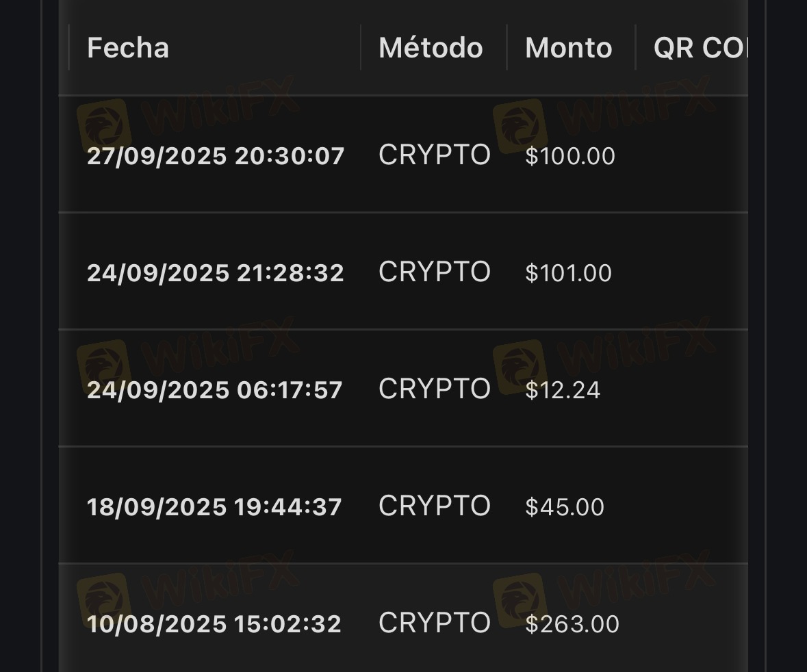Click CRYPTO in the $45.00 row

tap(435, 506)
